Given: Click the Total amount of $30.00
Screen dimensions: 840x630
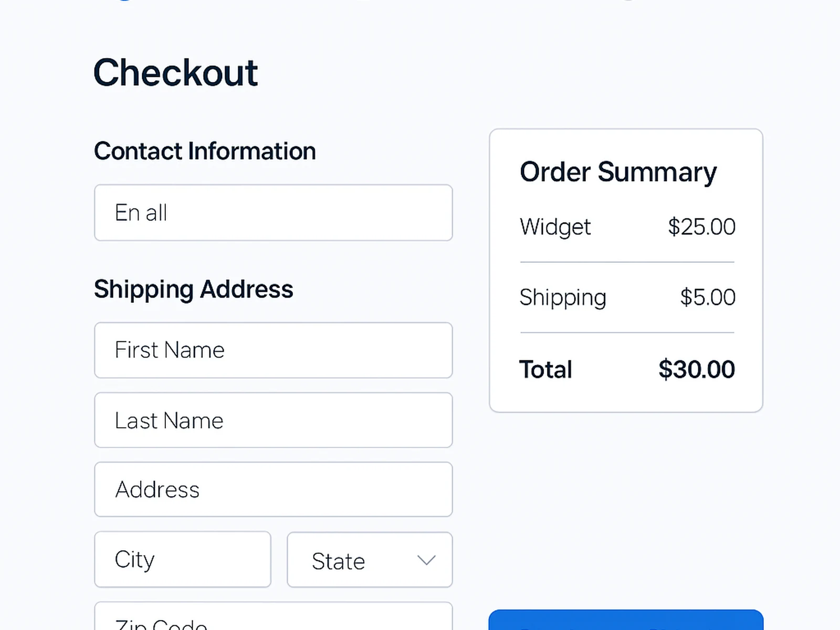Looking at the screenshot, I should [x=697, y=369].
